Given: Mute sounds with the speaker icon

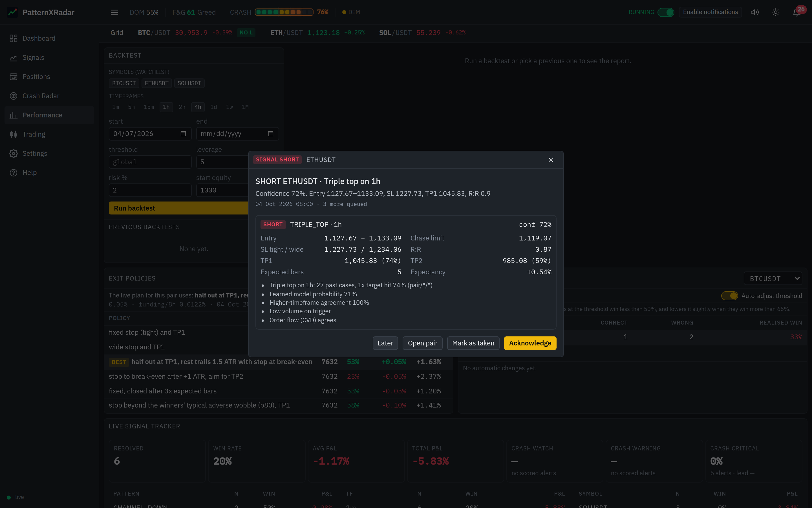Looking at the screenshot, I should 754,12.
